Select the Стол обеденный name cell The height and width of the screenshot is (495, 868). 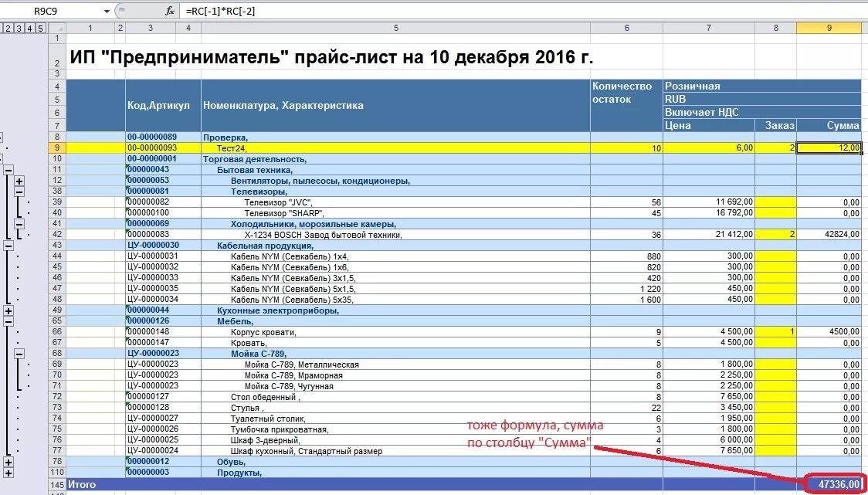[396, 397]
